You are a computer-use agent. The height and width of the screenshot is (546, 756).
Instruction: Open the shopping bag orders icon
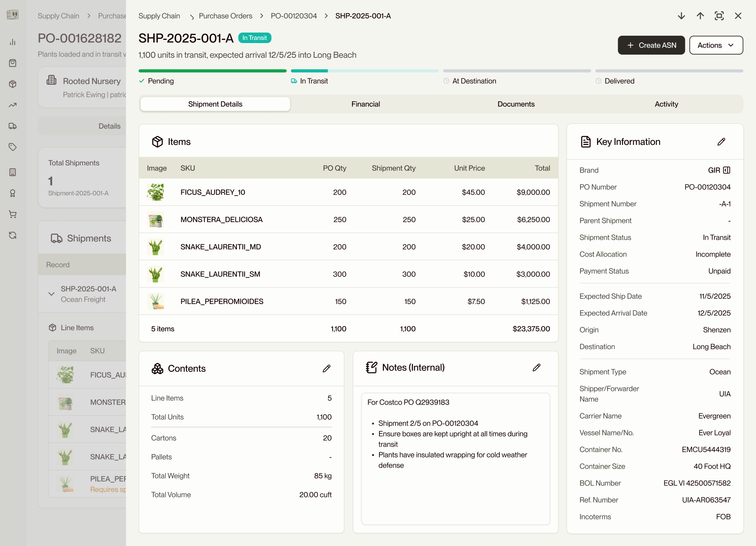(x=13, y=63)
